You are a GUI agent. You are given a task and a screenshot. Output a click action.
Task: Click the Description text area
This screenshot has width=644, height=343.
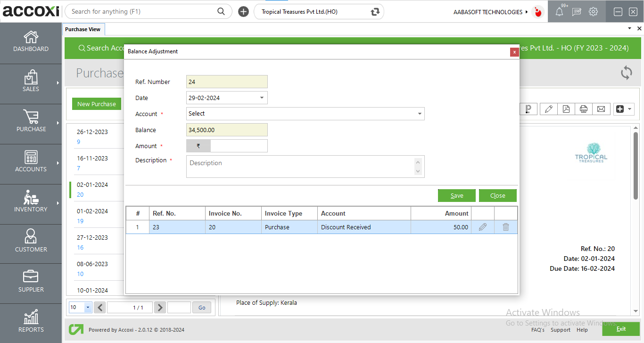coord(301,167)
